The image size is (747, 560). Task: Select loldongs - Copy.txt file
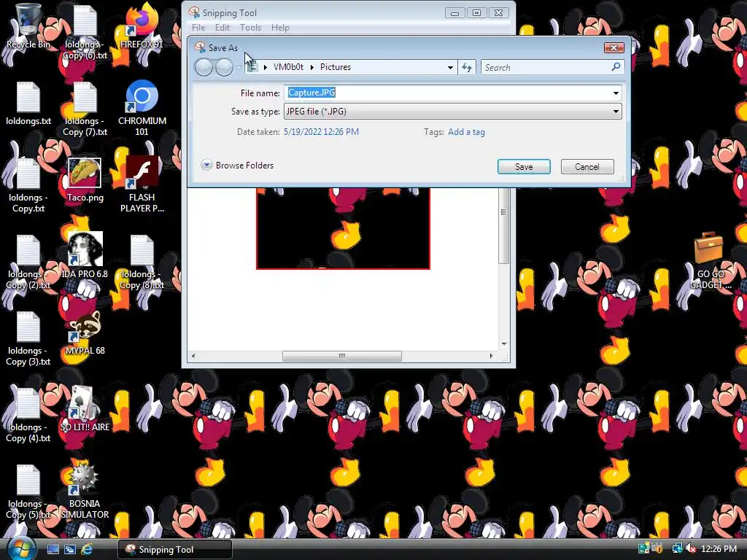click(28, 184)
